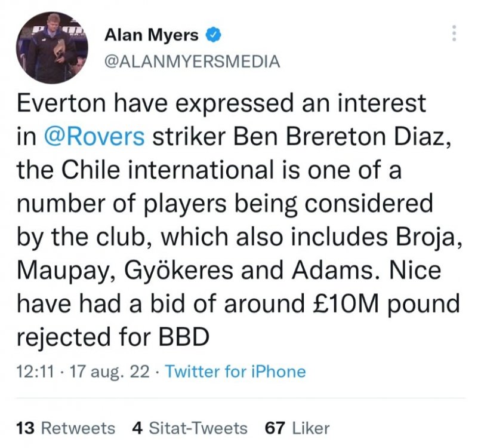View the 4 Sitat-Tweets list
Image resolution: width=481 pixels, height=448 pixels.
coord(189,428)
